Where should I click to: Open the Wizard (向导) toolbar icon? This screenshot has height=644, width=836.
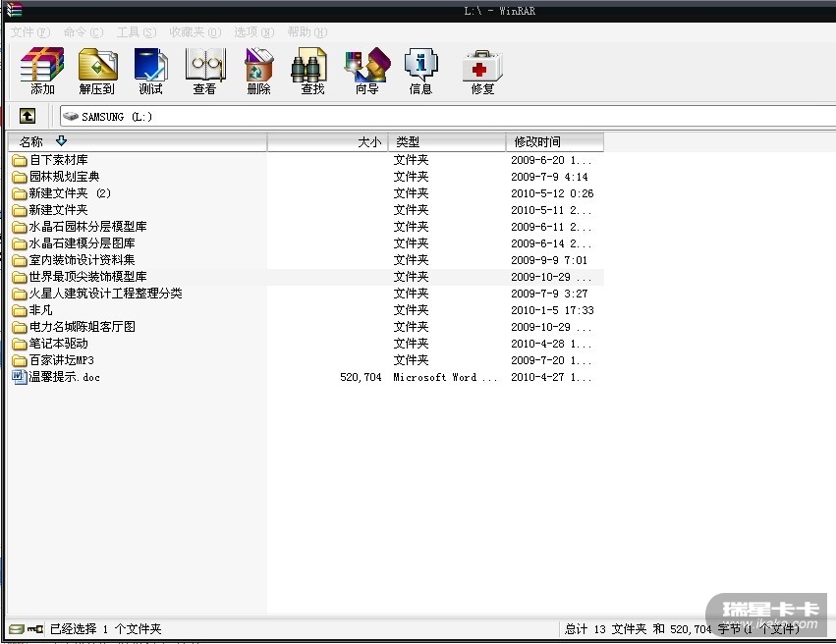pos(367,71)
